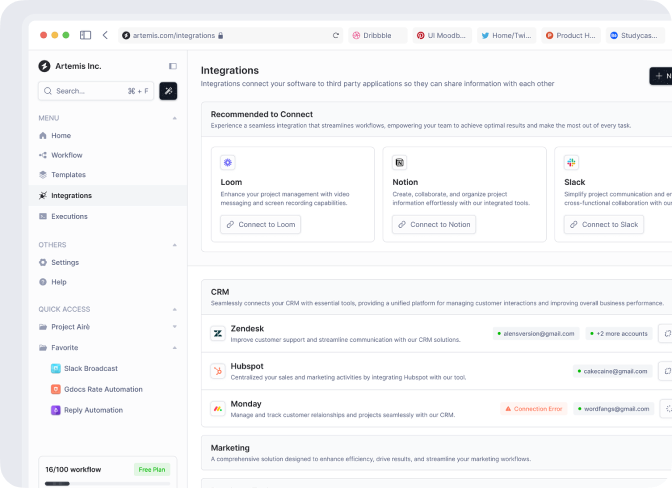Click the Zendesk integration title
The width and height of the screenshot is (672, 488).
click(x=247, y=329)
